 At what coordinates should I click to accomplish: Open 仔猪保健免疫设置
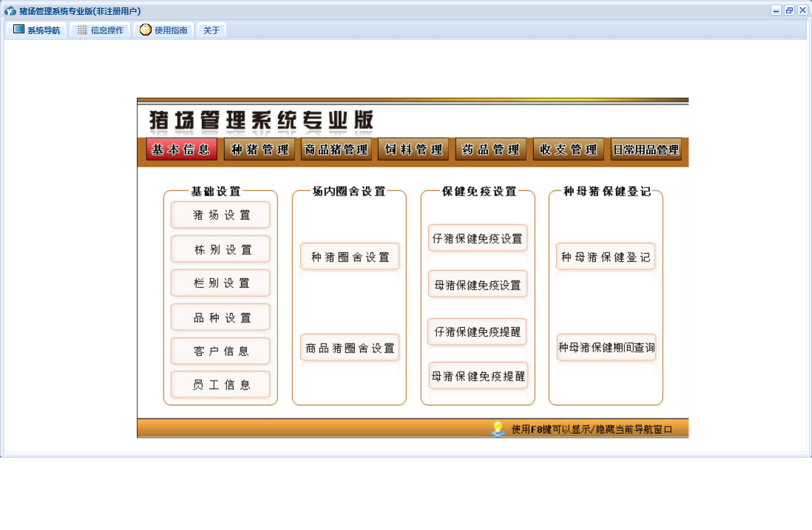click(478, 238)
